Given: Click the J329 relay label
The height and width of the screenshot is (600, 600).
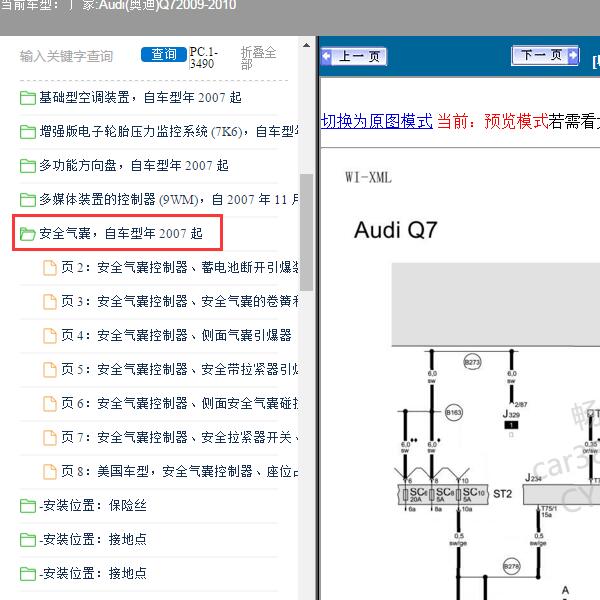Looking at the screenshot, I should (511, 414).
